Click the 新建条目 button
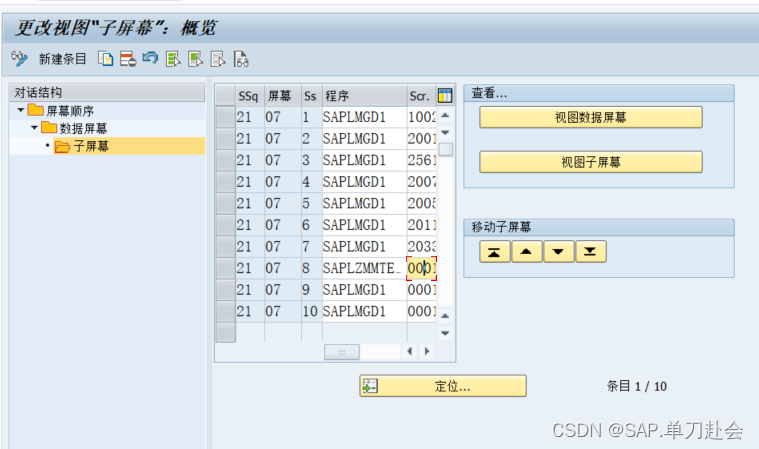The height and width of the screenshot is (449, 759). (62, 59)
